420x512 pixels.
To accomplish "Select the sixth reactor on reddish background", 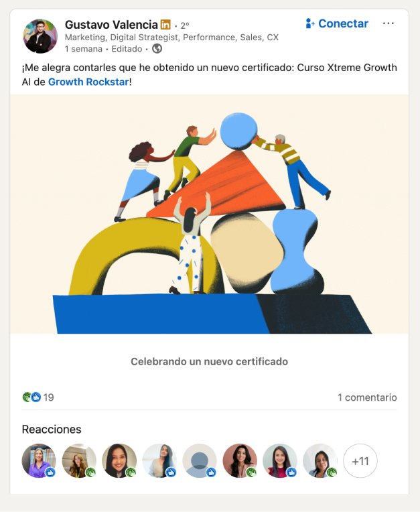I will pos(240,461).
